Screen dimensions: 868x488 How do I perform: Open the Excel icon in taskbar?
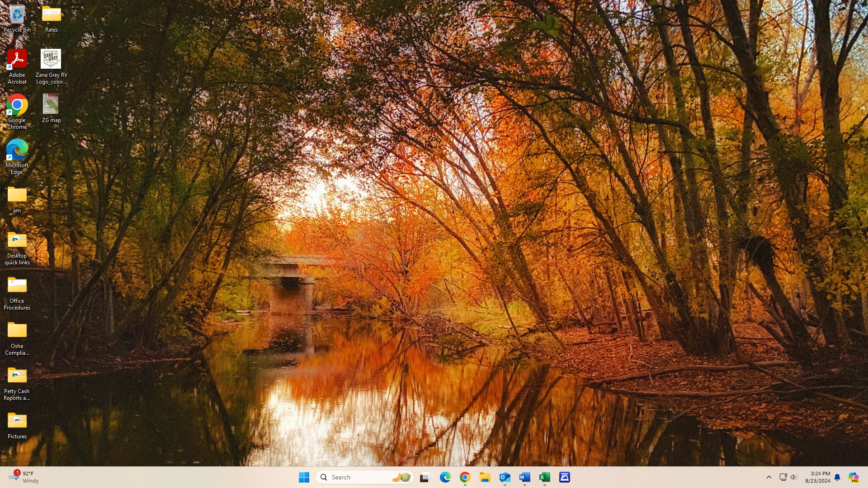(545, 478)
